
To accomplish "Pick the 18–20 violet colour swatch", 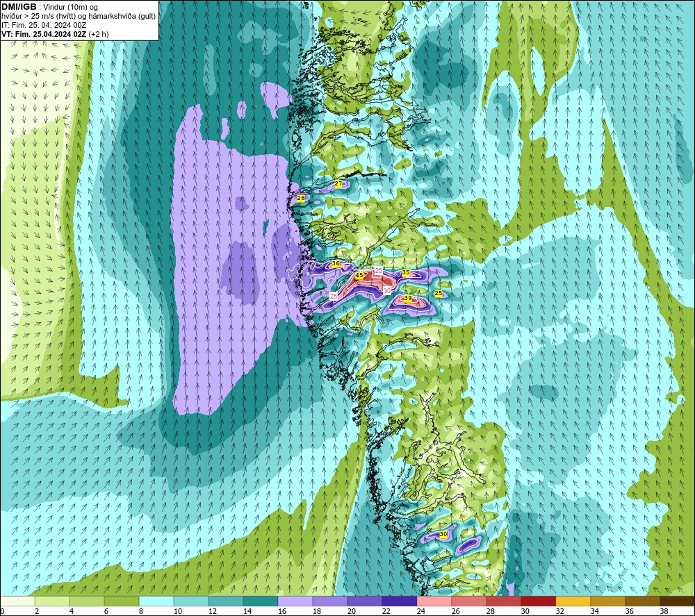I will tap(329, 601).
